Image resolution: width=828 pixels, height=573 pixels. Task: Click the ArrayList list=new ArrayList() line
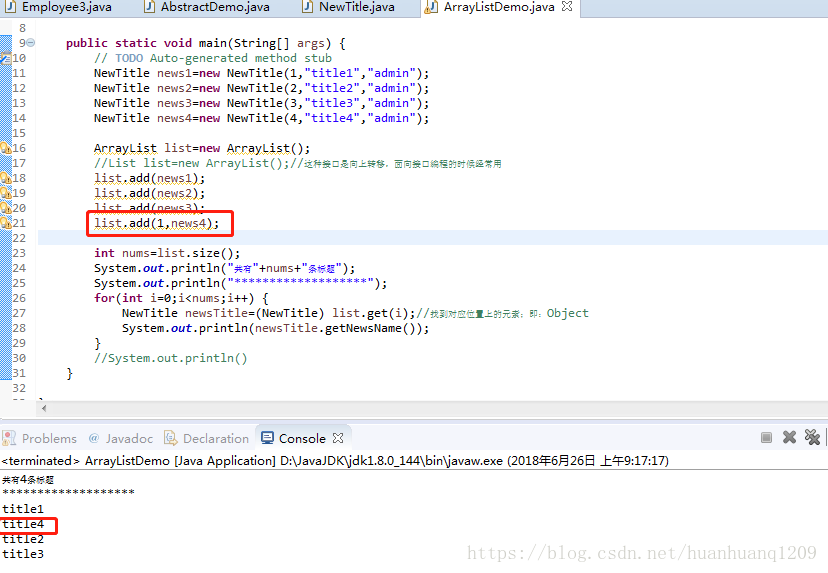(x=202, y=148)
